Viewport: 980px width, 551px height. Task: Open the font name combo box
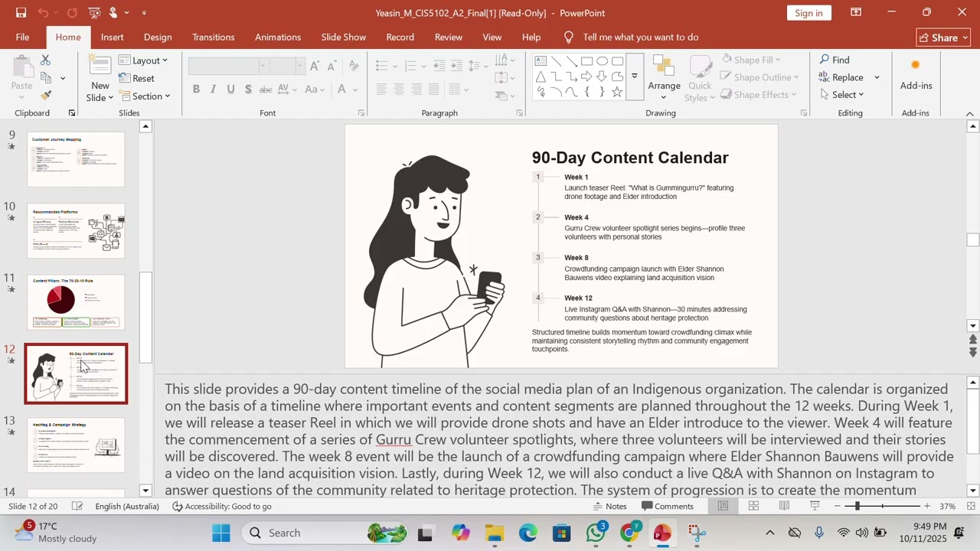pyautogui.click(x=227, y=66)
